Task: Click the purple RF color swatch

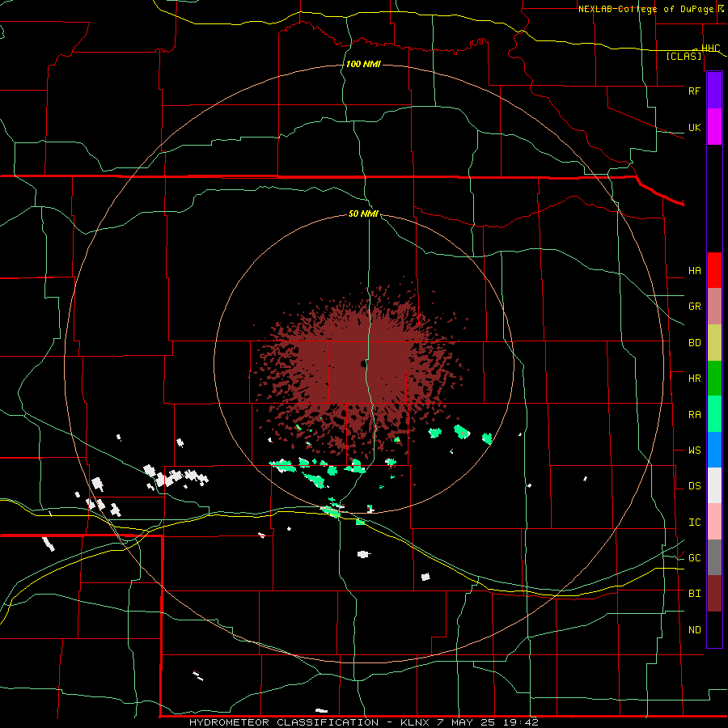Action: coord(714,91)
